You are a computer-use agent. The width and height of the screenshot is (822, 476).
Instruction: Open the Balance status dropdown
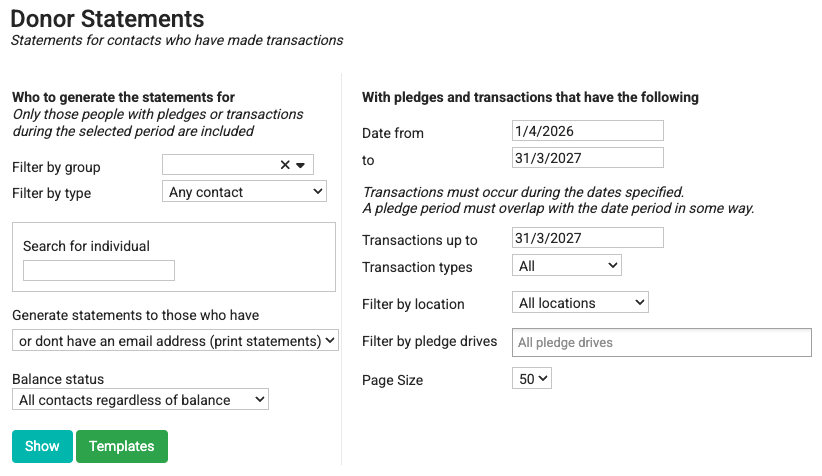pyautogui.click(x=140, y=399)
